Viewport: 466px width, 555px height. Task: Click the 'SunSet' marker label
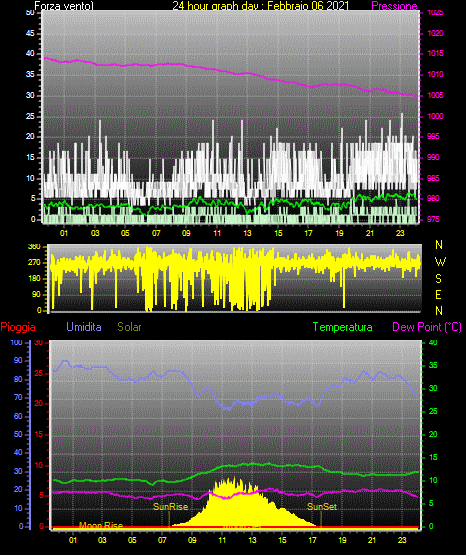322,507
